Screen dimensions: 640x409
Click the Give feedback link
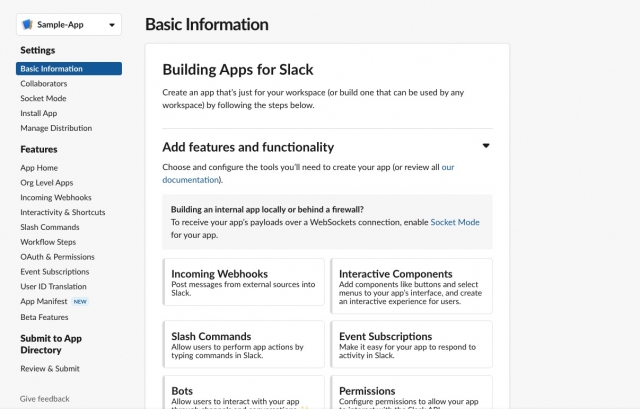tap(44, 399)
